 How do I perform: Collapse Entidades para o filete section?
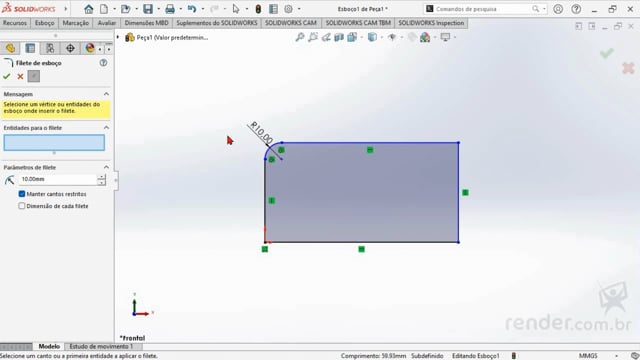tap(106, 128)
